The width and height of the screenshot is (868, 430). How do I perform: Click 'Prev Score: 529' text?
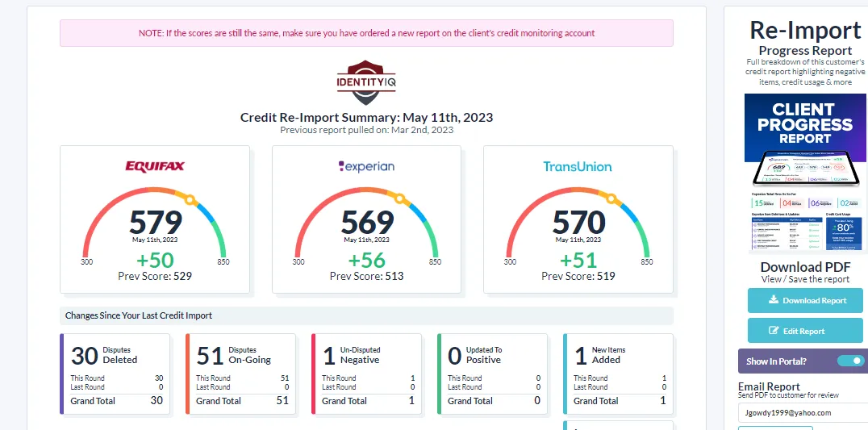coord(154,276)
